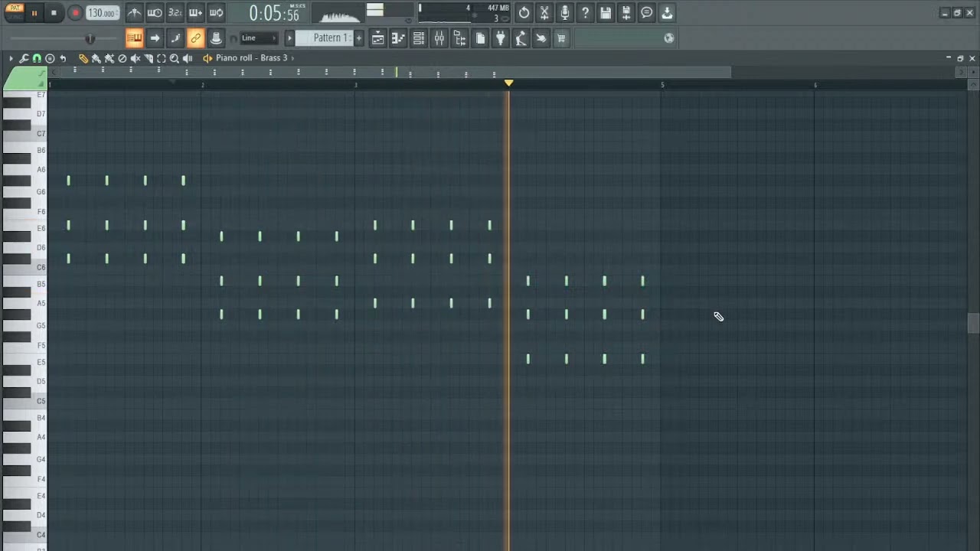Toggle the piano roll snap magnet
980x551 pixels.
coord(37,58)
